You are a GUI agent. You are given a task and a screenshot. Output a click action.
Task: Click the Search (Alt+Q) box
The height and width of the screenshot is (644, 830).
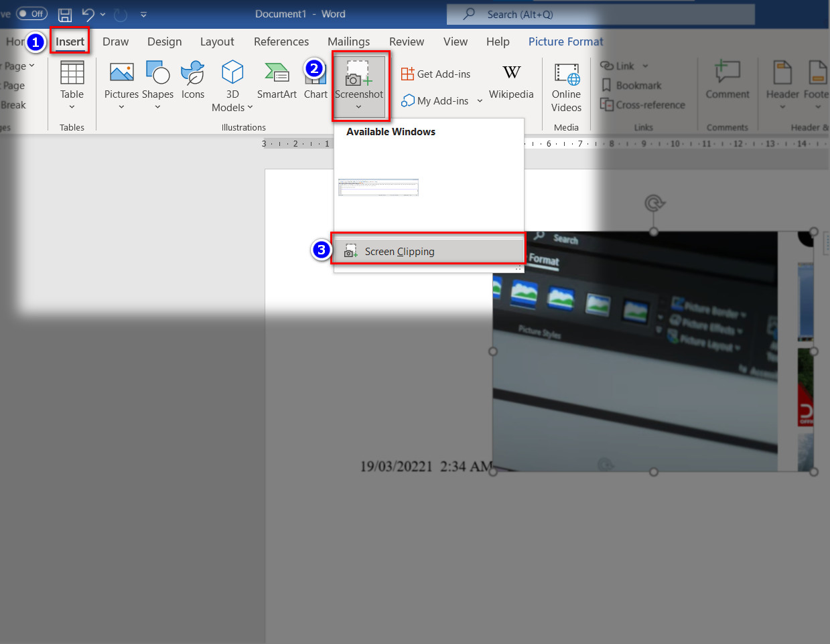(x=601, y=14)
